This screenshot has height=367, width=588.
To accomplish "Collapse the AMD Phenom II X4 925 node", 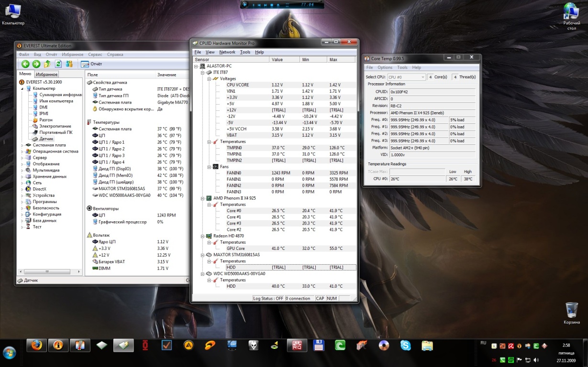I will pyautogui.click(x=202, y=198).
